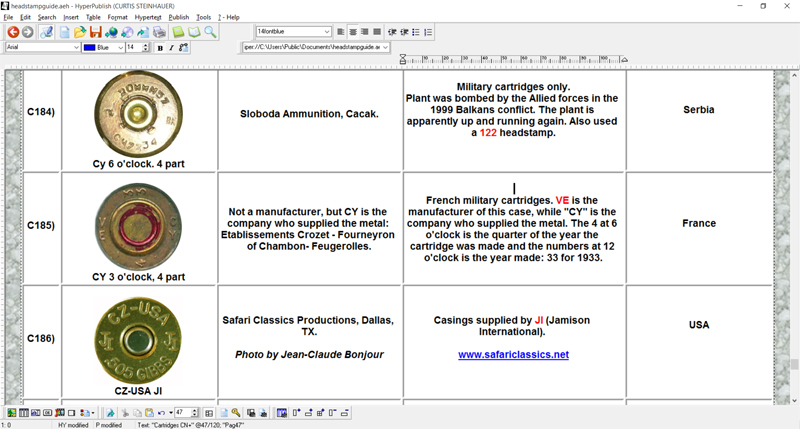Click the decrease indent icon
Image resolution: width=800 pixels, height=429 pixels.
(x=392, y=32)
